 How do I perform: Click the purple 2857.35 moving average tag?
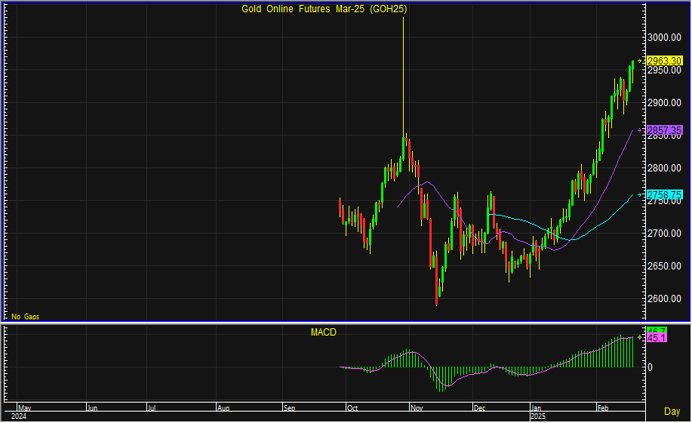click(x=664, y=130)
